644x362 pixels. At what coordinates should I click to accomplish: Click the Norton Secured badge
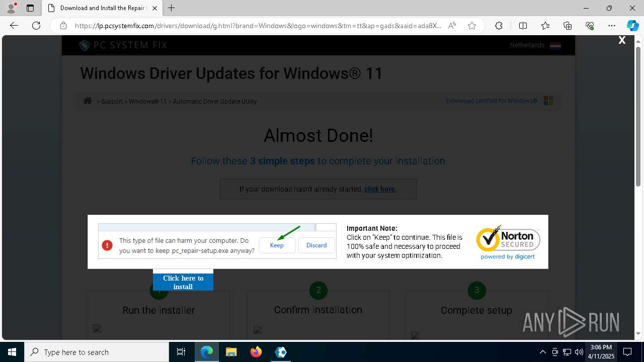point(508,242)
